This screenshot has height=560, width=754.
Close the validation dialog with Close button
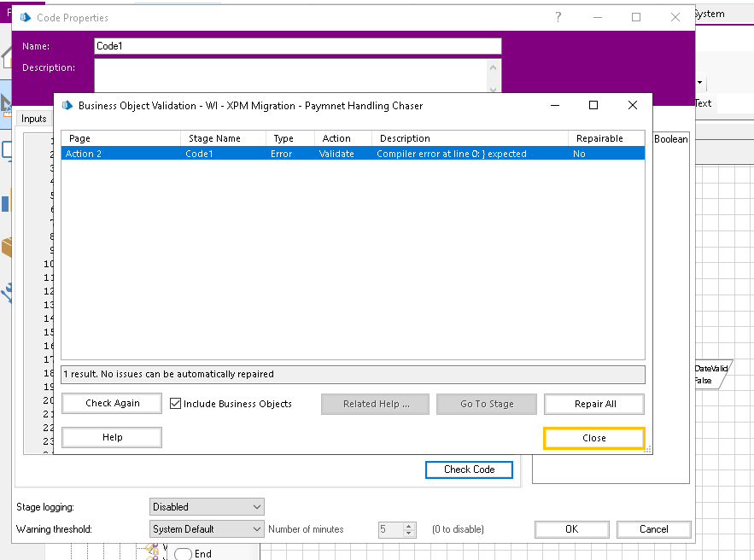click(x=594, y=438)
